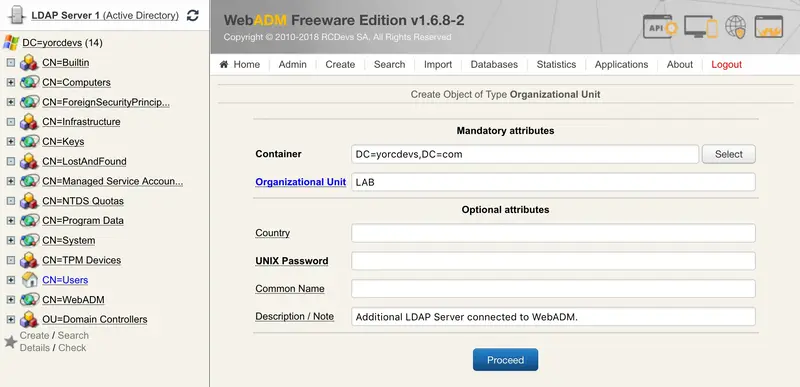Screen dimensions: 800x387
Task: Open the API header icon
Action: pos(660,27)
